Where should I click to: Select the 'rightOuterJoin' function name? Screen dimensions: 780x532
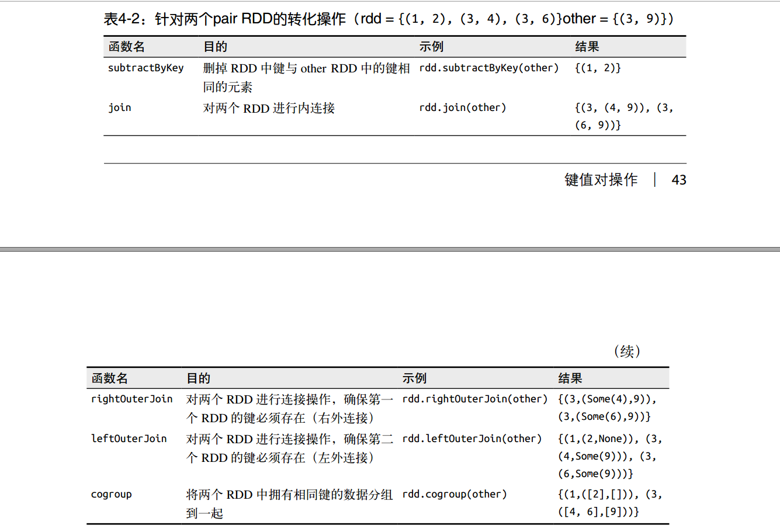tap(132, 399)
